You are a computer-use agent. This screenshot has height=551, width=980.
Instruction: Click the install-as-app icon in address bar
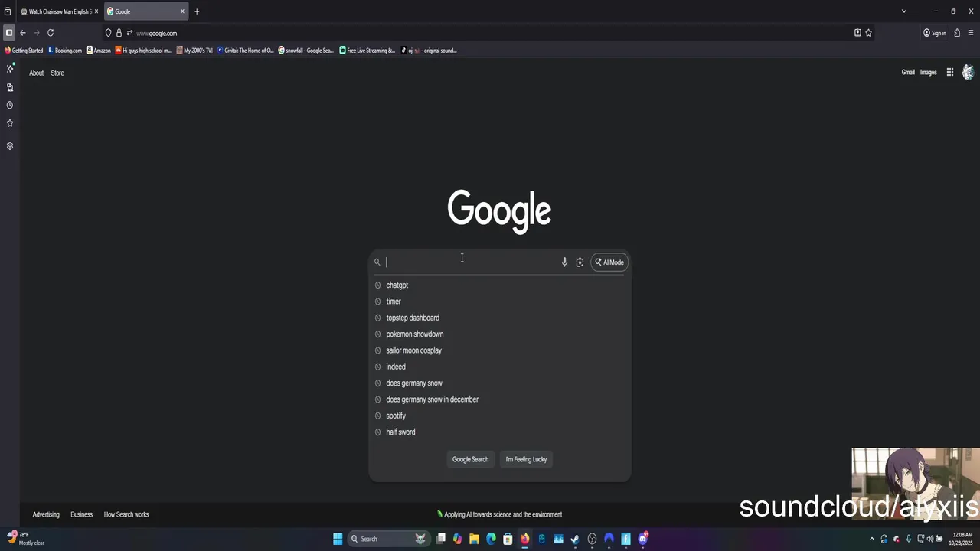click(x=857, y=33)
